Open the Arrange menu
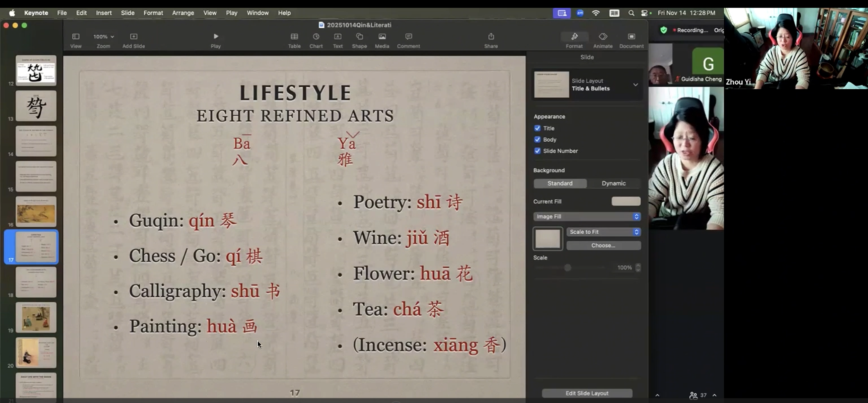Image resolution: width=868 pixels, height=403 pixels. (183, 13)
